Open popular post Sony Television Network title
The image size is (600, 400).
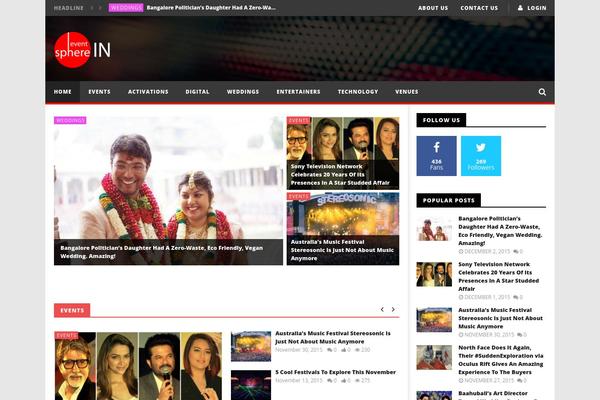(x=498, y=276)
